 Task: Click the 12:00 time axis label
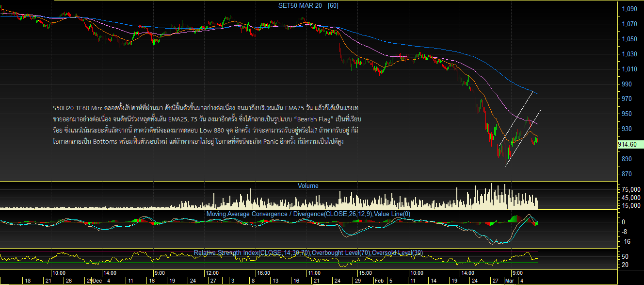point(212,273)
